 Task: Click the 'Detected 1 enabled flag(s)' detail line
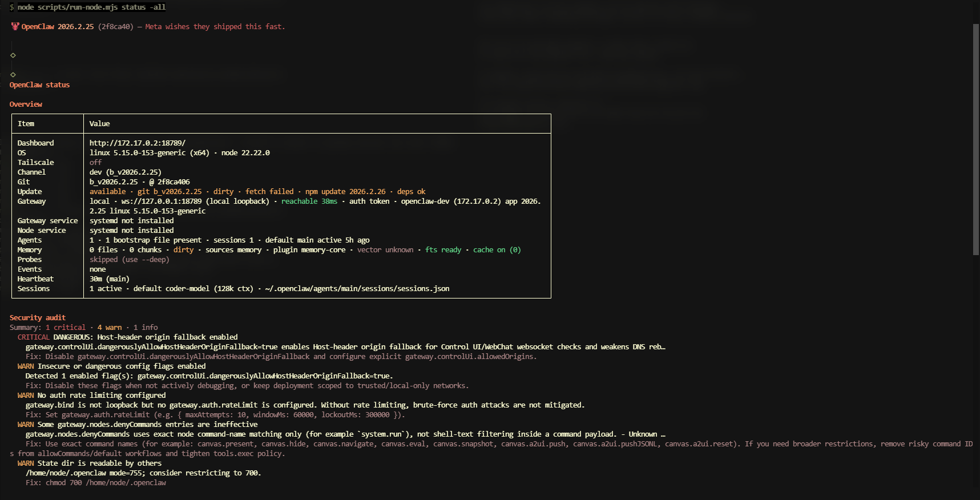tap(209, 376)
